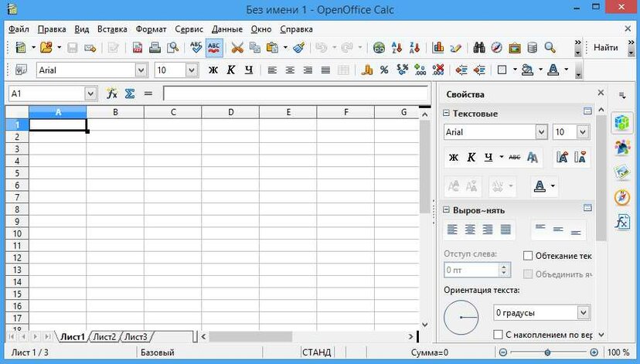The image size is (640, 364).
Task: Click the СТАНД selection mode field
Action: (316, 352)
